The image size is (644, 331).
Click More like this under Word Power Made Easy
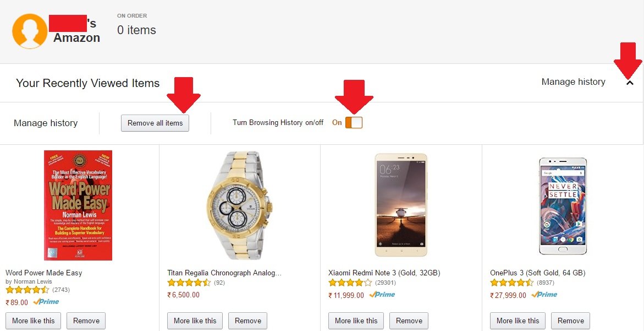[34, 321]
